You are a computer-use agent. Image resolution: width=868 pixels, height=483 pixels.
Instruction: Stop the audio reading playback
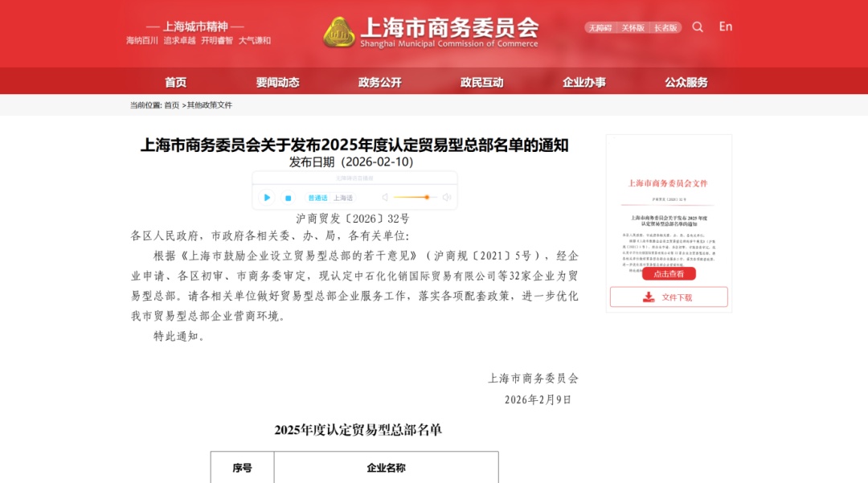[x=288, y=198]
